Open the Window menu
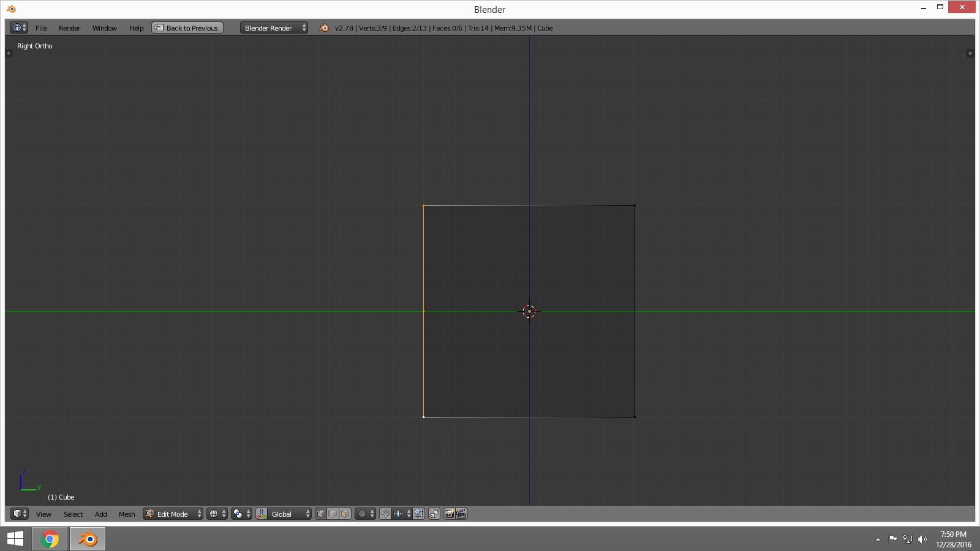 [x=104, y=28]
